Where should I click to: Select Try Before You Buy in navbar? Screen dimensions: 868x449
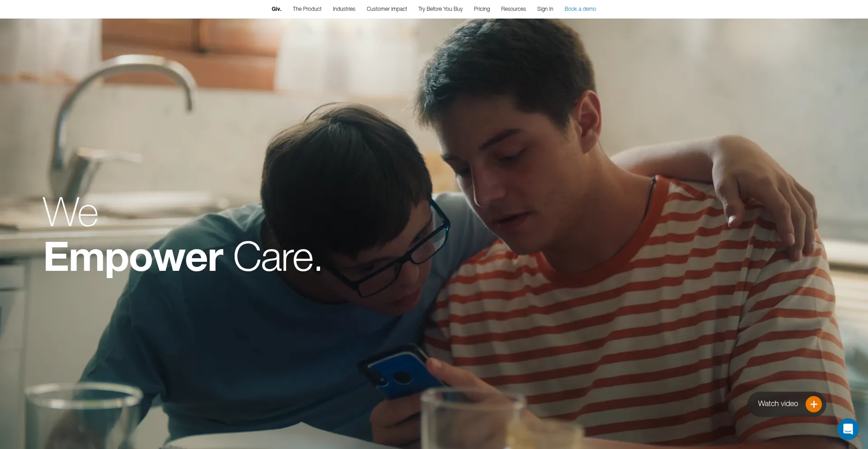(440, 9)
